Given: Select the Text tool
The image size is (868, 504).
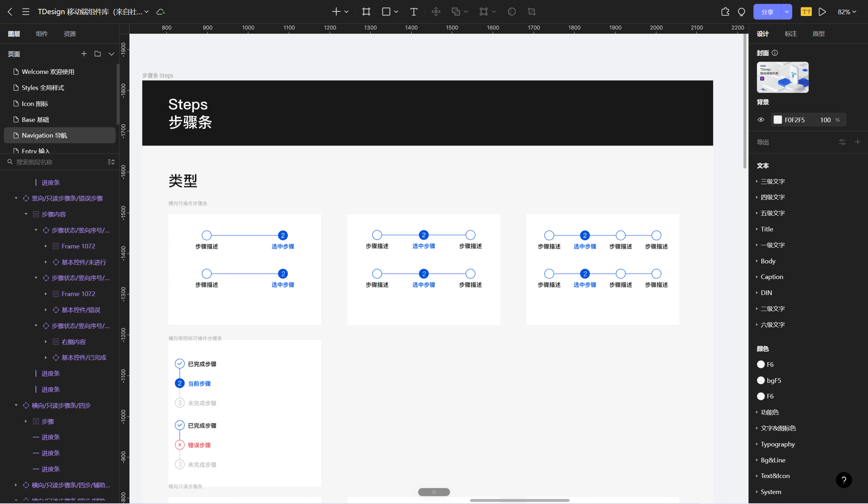Looking at the screenshot, I should point(413,12).
